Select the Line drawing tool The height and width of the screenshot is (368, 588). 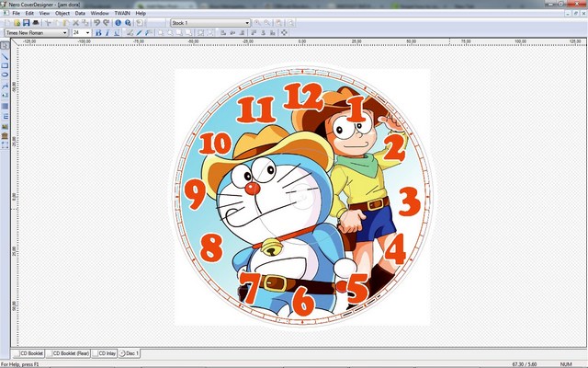[x=5, y=57]
